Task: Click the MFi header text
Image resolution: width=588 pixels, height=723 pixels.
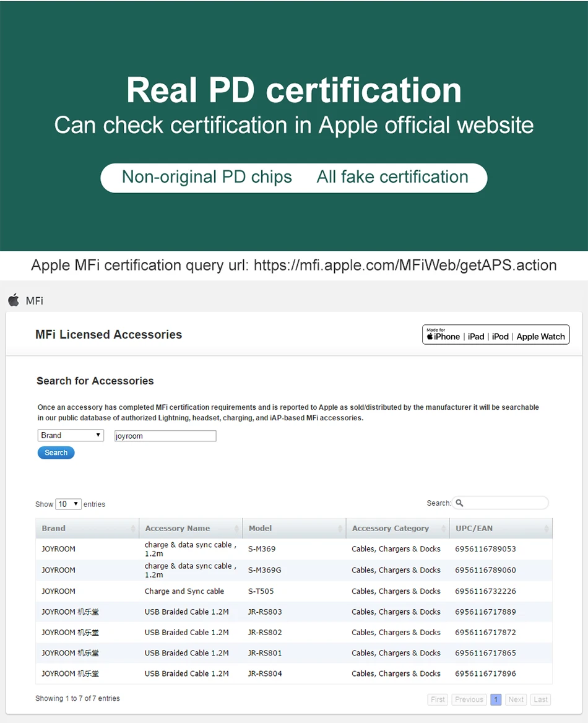Action: tap(35, 301)
